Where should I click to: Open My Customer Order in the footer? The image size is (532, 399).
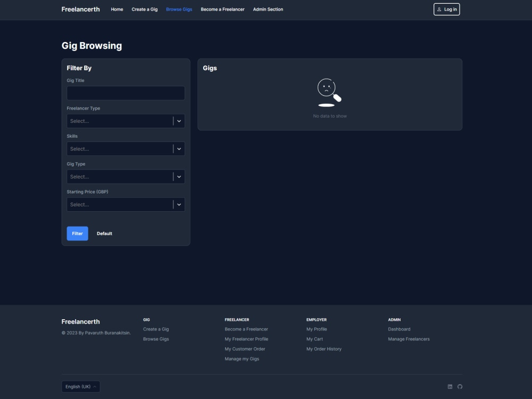(245, 349)
